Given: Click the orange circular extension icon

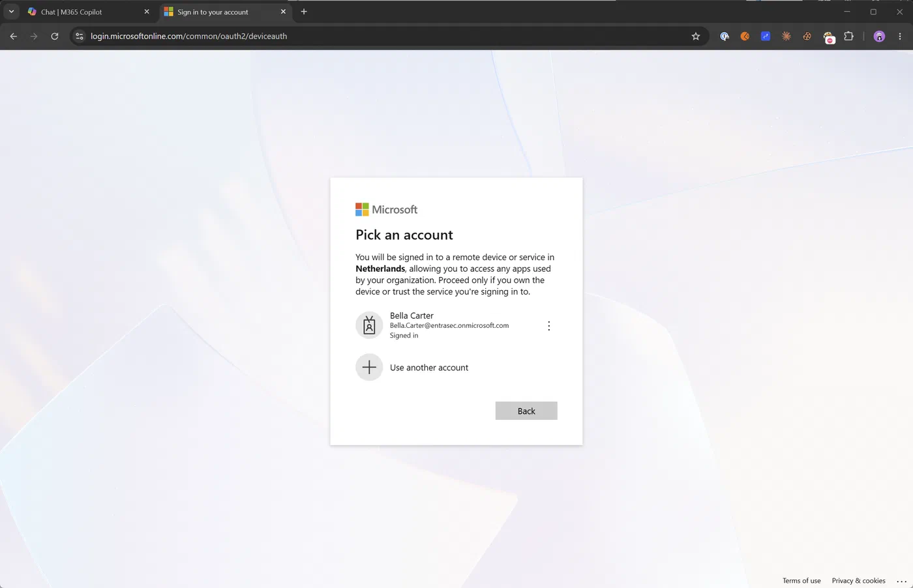Looking at the screenshot, I should [x=745, y=37].
